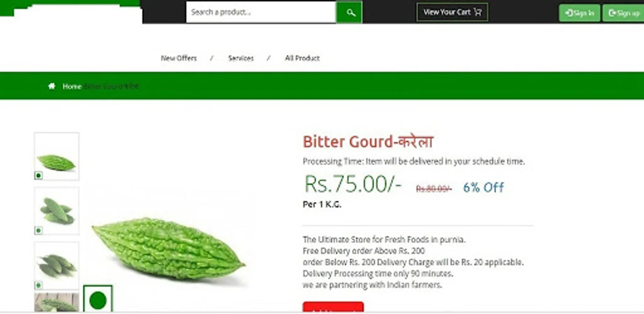Viewport: 644px width, 314px height.
Task: Open the New Offers menu item
Action: tap(179, 58)
